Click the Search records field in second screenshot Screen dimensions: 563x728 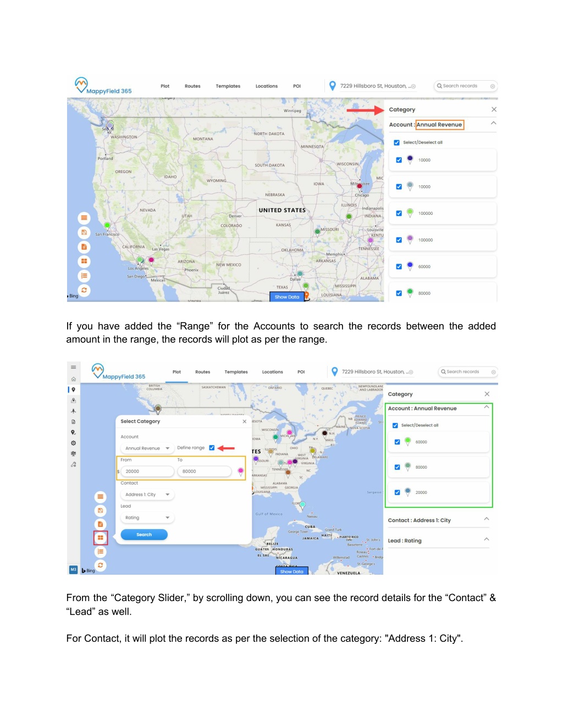468,372
